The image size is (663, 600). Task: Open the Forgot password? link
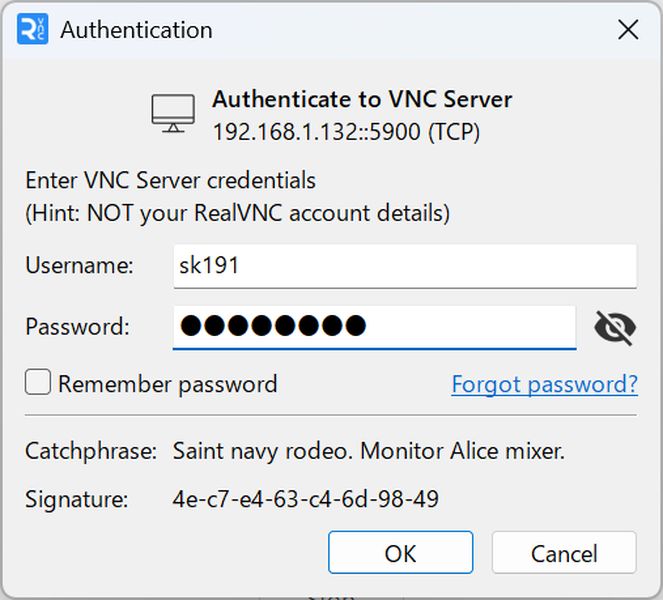(x=545, y=384)
